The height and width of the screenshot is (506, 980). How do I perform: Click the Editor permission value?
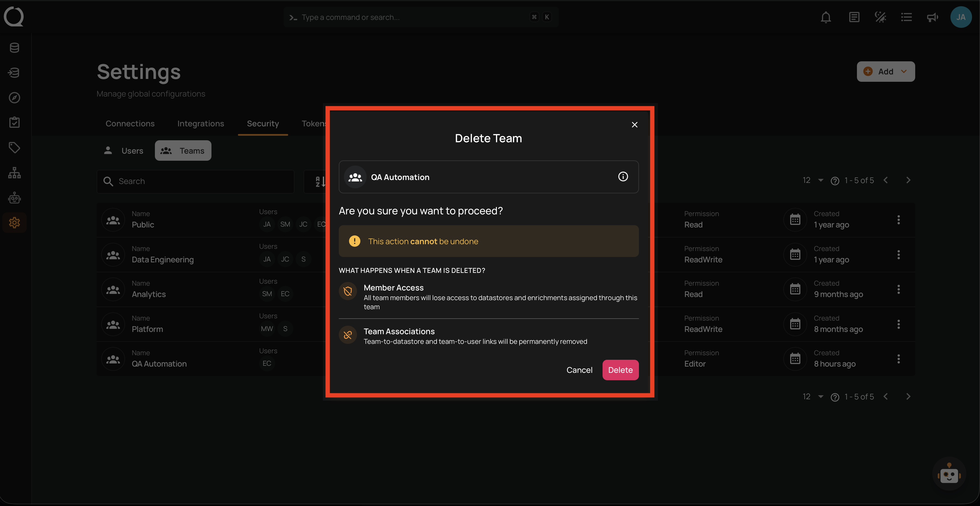point(695,364)
